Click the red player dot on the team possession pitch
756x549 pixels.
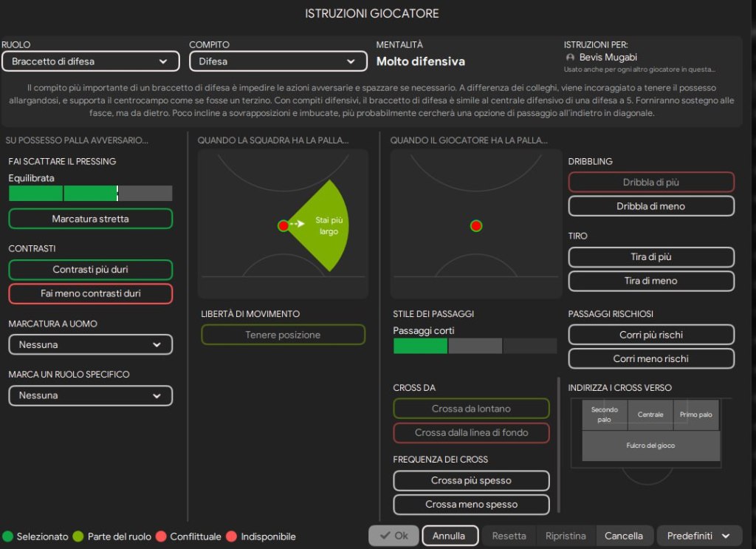pyautogui.click(x=283, y=225)
